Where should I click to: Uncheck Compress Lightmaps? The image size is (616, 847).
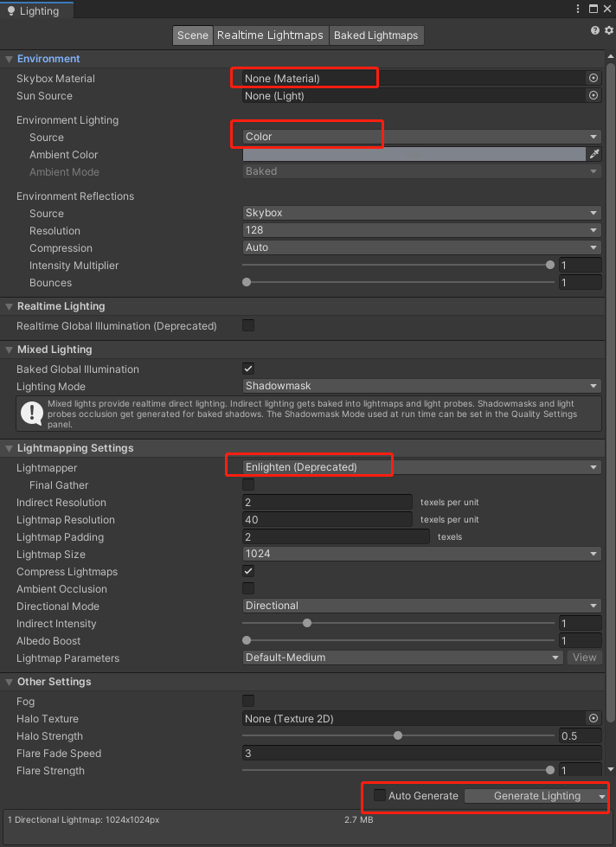pos(248,571)
